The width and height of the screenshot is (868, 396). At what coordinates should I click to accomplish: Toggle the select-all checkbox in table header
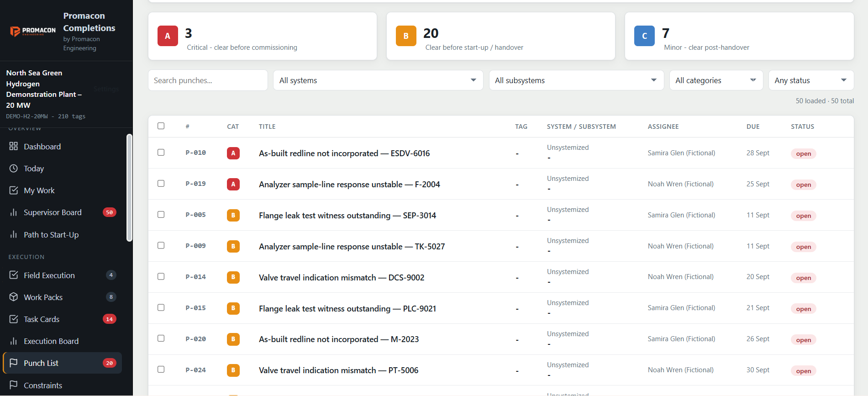pyautogui.click(x=161, y=126)
